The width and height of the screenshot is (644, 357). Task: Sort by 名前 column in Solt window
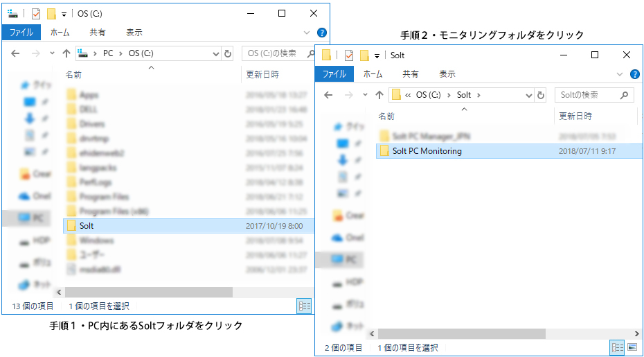coord(386,116)
